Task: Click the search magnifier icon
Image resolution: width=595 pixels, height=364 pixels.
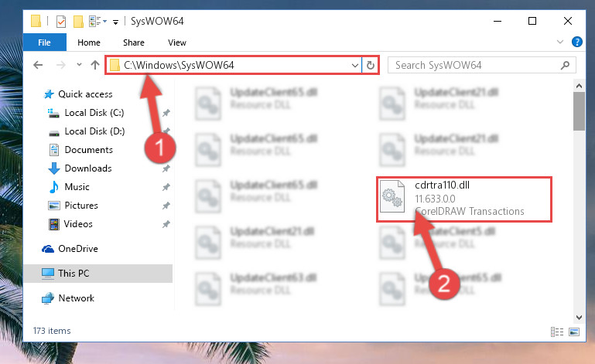Action: coord(565,65)
